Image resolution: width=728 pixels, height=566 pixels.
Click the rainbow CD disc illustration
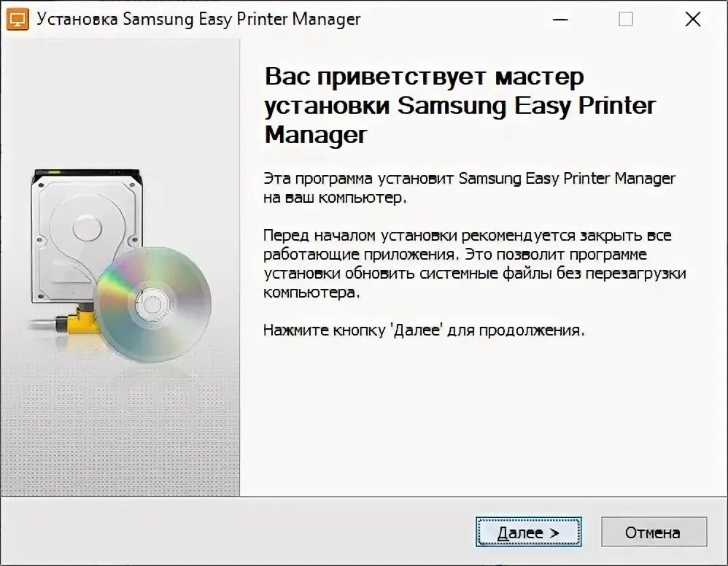tap(152, 304)
